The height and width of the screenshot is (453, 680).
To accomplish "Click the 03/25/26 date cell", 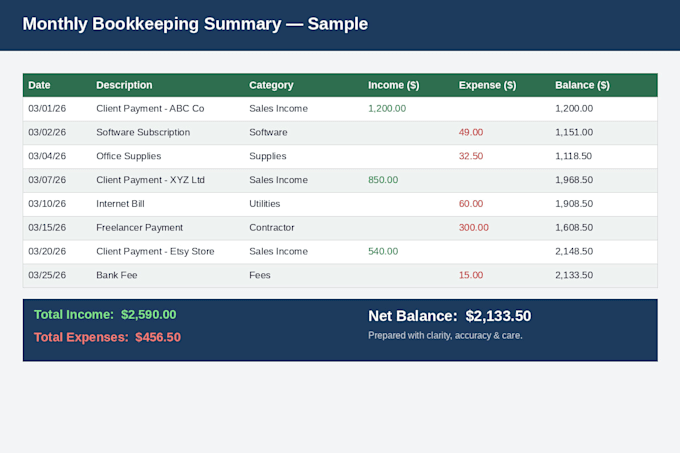I will click(47, 275).
